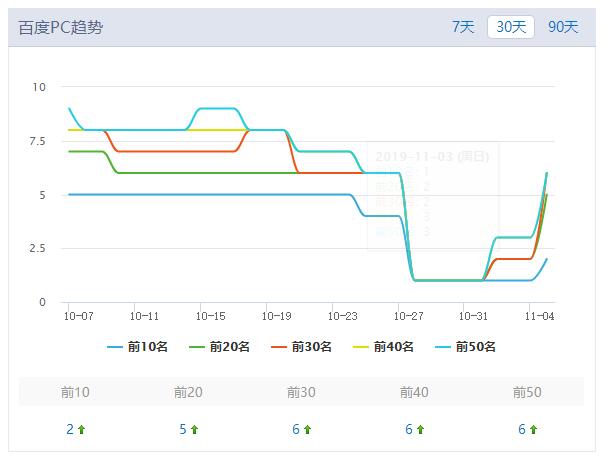
Task: Click the 10-27 date on the x-axis
Action: [409, 316]
